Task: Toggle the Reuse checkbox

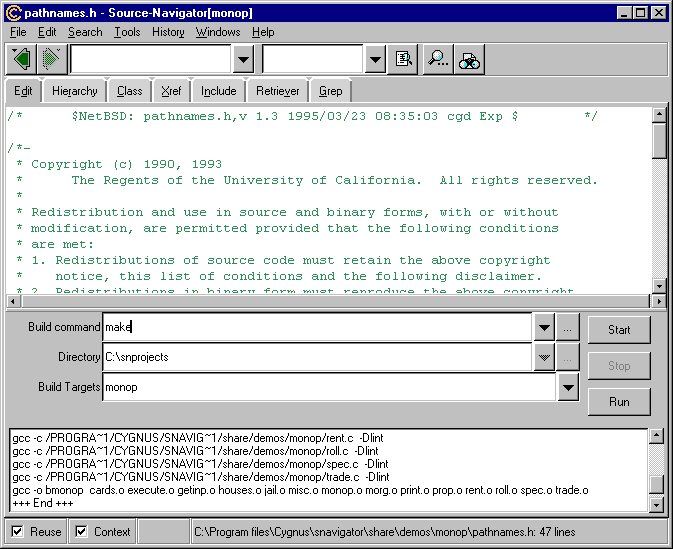Action: 18,531
